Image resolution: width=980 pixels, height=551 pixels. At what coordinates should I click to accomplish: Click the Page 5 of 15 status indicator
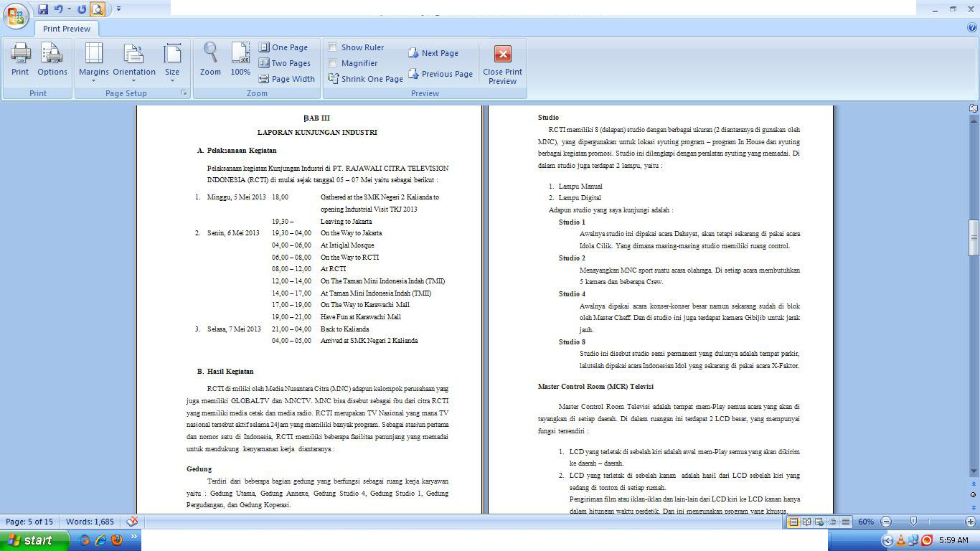pyautogui.click(x=29, y=522)
